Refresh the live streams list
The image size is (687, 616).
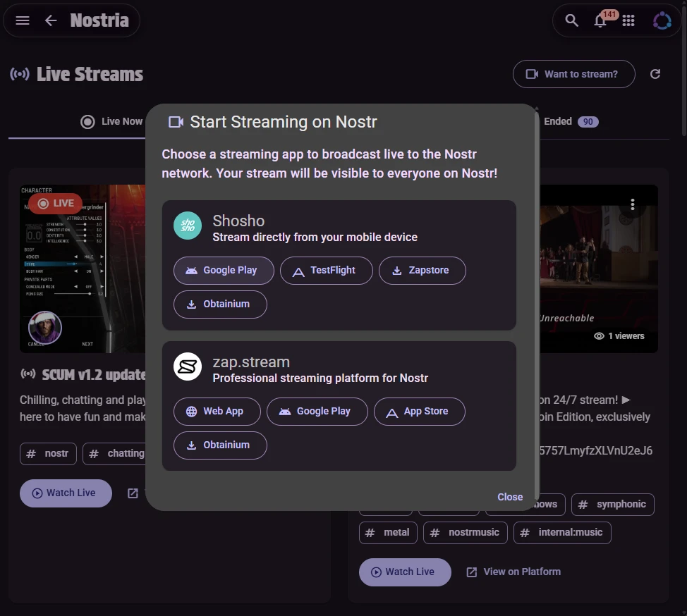tap(655, 74)
